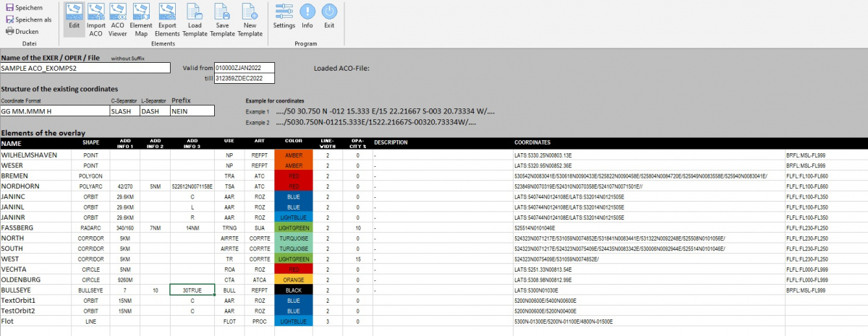Viewport: 868px width, 336px height.
Task: Open the C-Separator SLASH field
Action: 124,111
